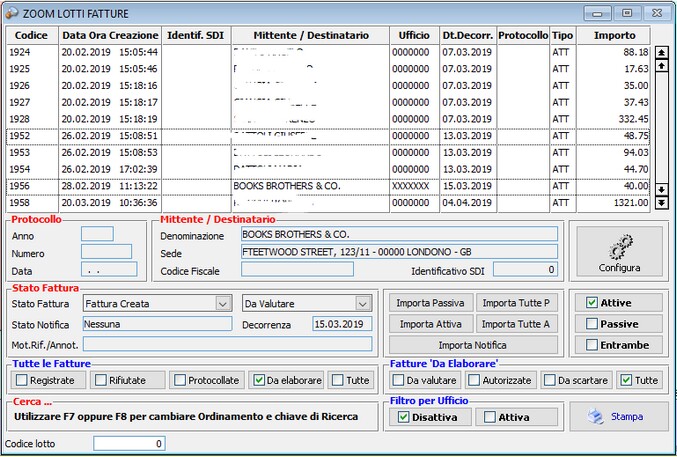Click the Importa Tutte P button
This screenshot has height=457, width=677.
516,303
